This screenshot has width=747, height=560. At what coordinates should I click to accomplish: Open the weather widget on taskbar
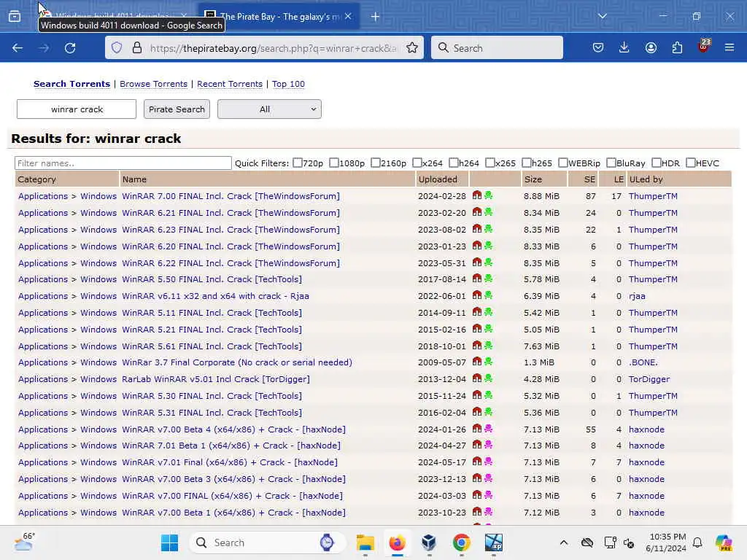tap(24, 542)
